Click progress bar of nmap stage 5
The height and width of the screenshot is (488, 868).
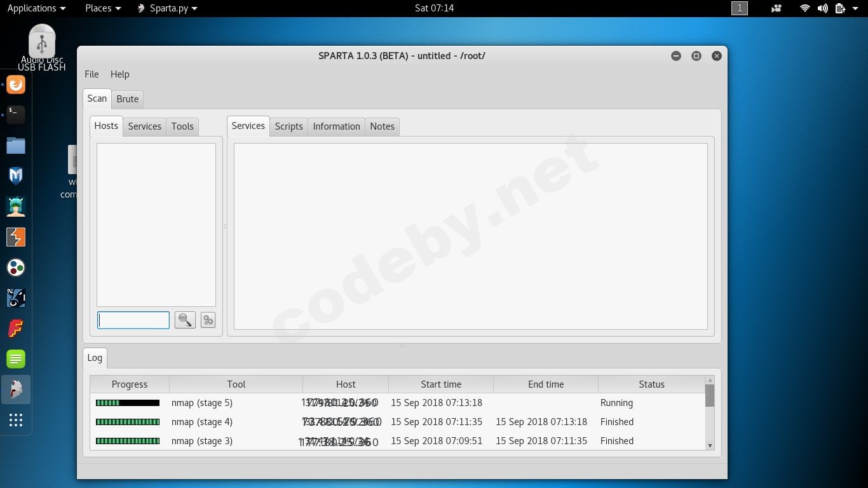coord(128,403)
